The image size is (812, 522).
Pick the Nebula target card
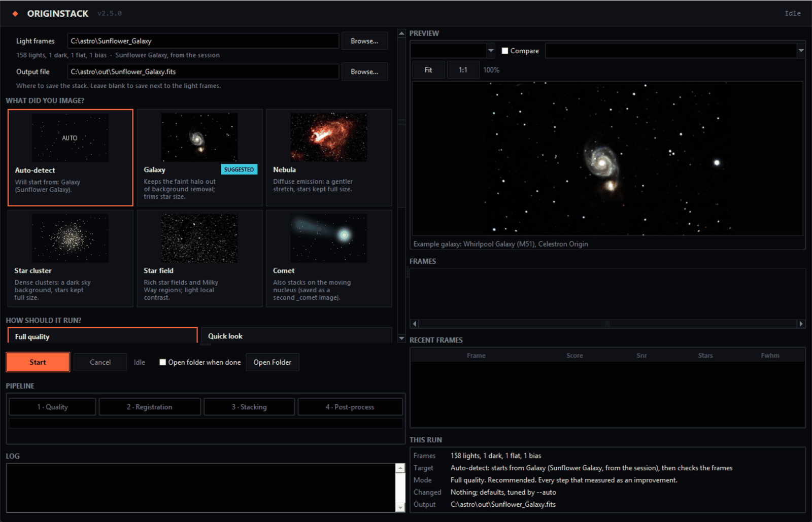point(329,157)
